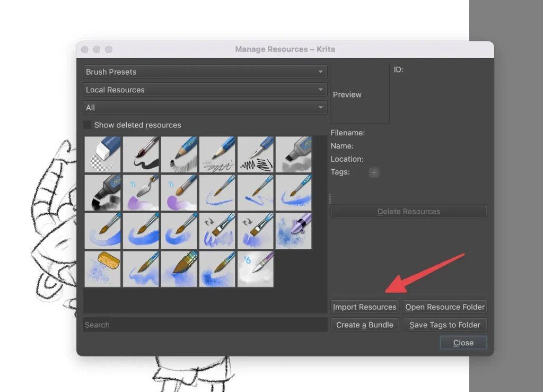Select the charcoal pencil preset
543x392 pixels.
(x=179, y=154)
